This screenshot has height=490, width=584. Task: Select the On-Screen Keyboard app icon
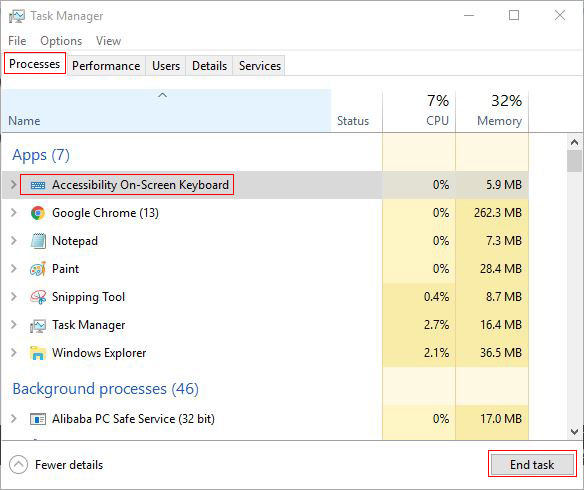tap(38, 185)
